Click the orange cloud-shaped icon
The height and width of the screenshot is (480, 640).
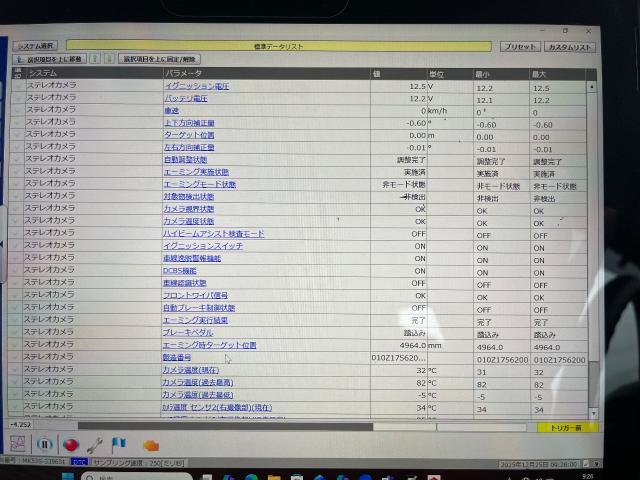click(x=151, y=444)
